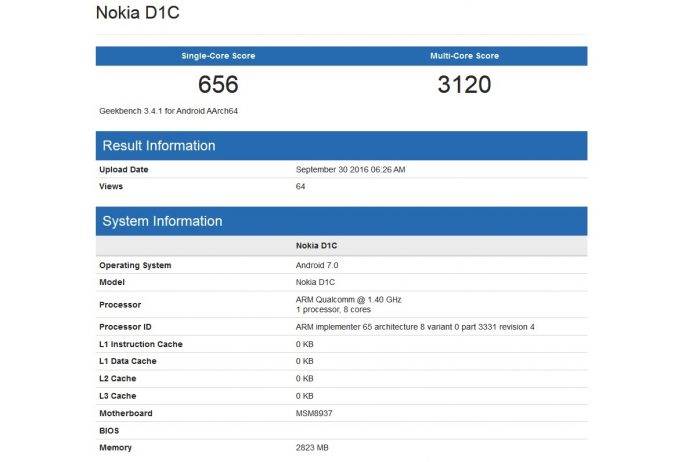
Task: Select ARM Qualcomm @ 1.40 GHz text
Action: pos(349,300)
